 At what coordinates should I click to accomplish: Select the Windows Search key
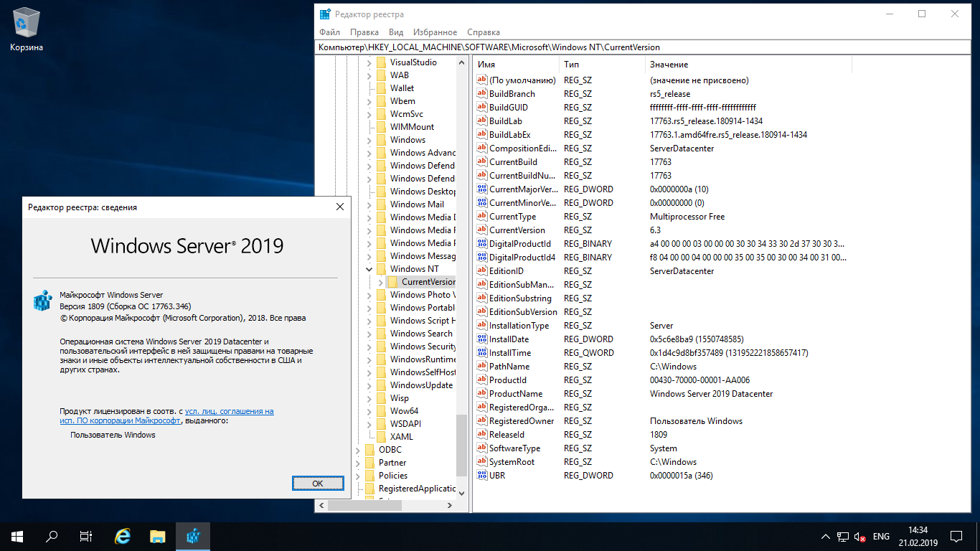tap(421, 334)
